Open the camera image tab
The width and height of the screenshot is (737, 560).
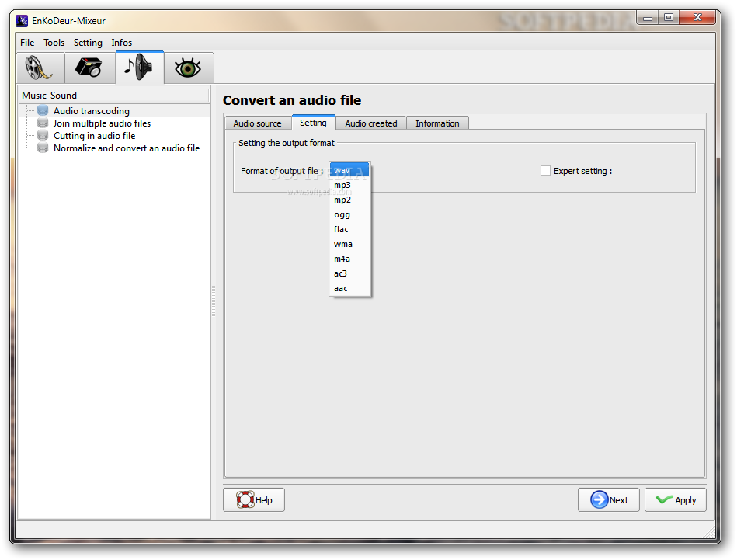(x=90, y=68)
